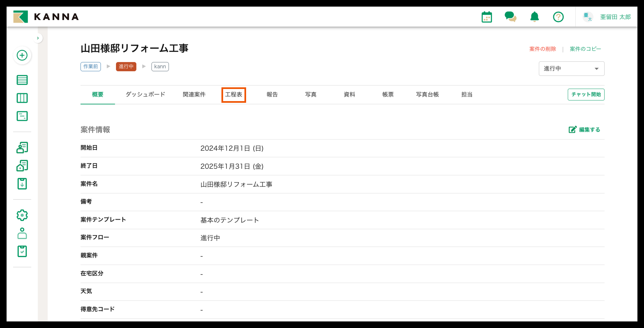Switch to the 写真台帳 tab

coord(427,95)
